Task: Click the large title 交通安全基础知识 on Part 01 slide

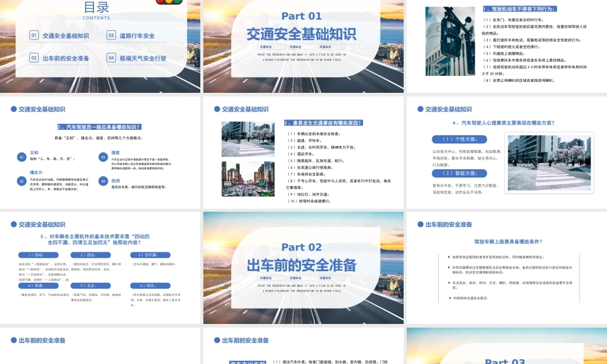Action: (302, 34)
